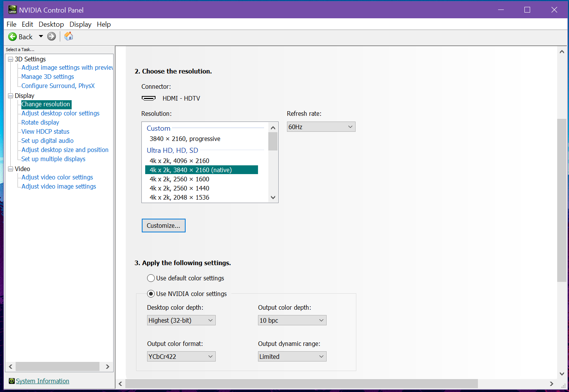569x392 pixels.
Task: Select Use default color settings radio
Action: (151, 278)
